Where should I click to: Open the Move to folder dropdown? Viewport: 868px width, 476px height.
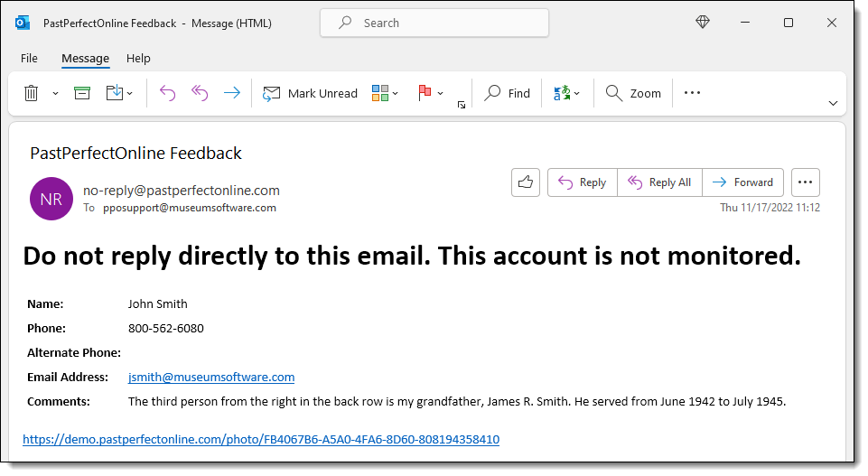pyautogui.click(x=119, y=93)
